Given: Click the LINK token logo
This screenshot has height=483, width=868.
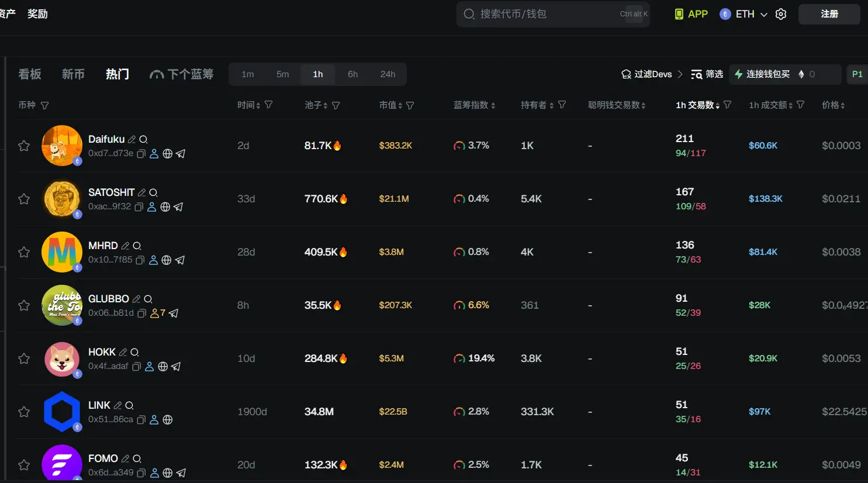Looking at the screenshot, I should pyautogui.click(x=61, y=412).
